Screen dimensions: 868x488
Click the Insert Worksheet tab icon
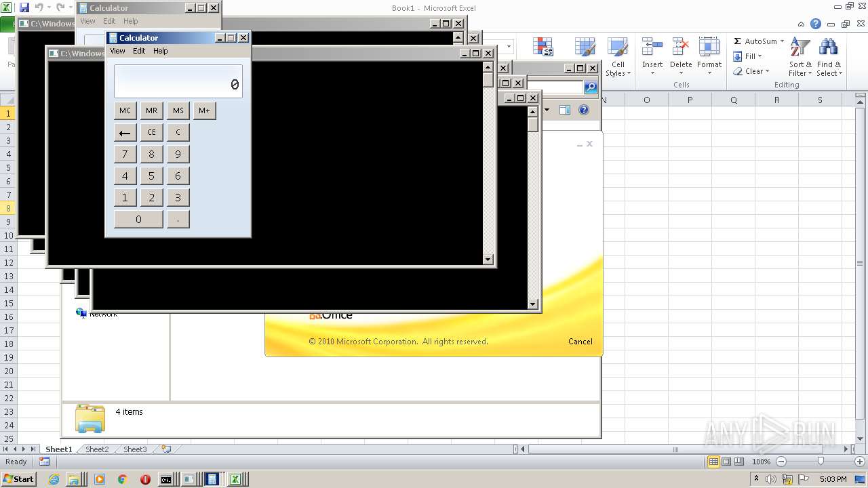tap(166, 449)
